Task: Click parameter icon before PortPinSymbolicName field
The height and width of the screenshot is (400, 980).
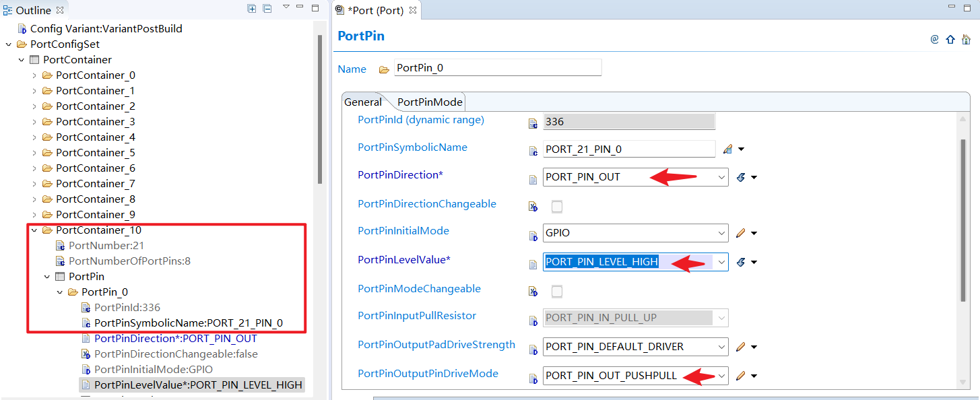Action: (x=533, y=151)
